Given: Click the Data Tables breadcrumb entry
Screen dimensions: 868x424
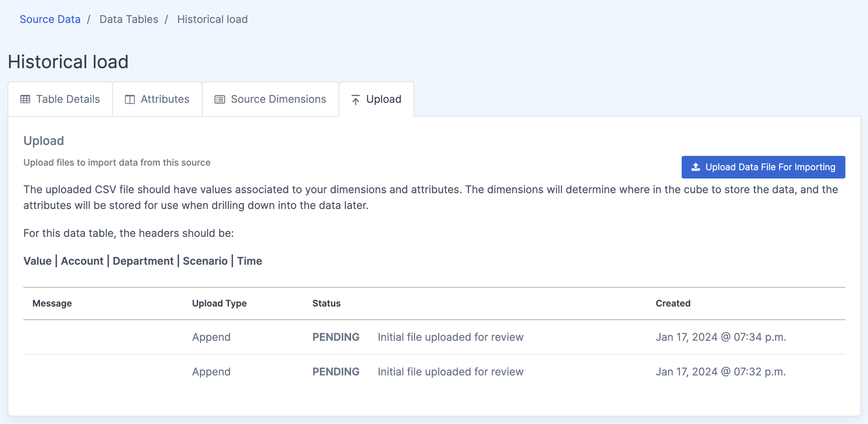Looking at the screenshot, I should (128, 19).
